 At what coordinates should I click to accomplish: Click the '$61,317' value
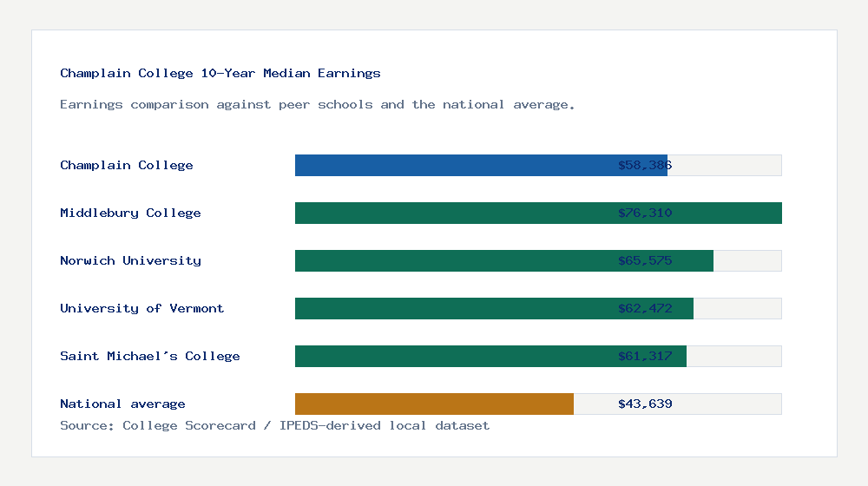(645, 356)
